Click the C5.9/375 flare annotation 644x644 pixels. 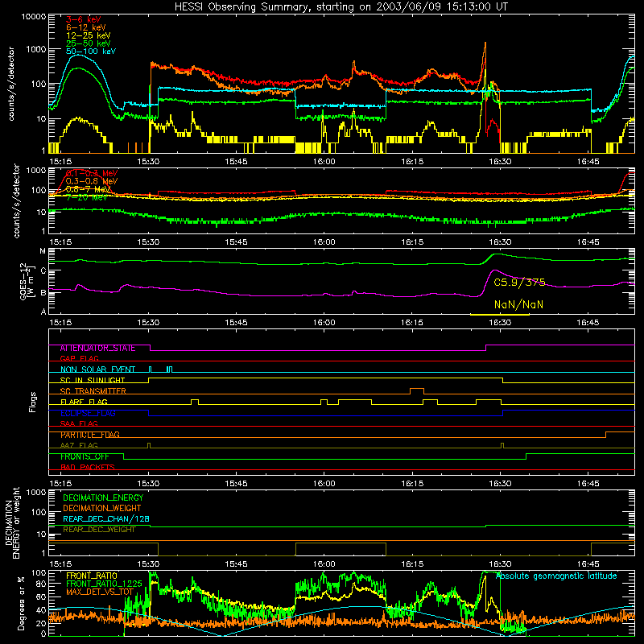coord(519,283)
